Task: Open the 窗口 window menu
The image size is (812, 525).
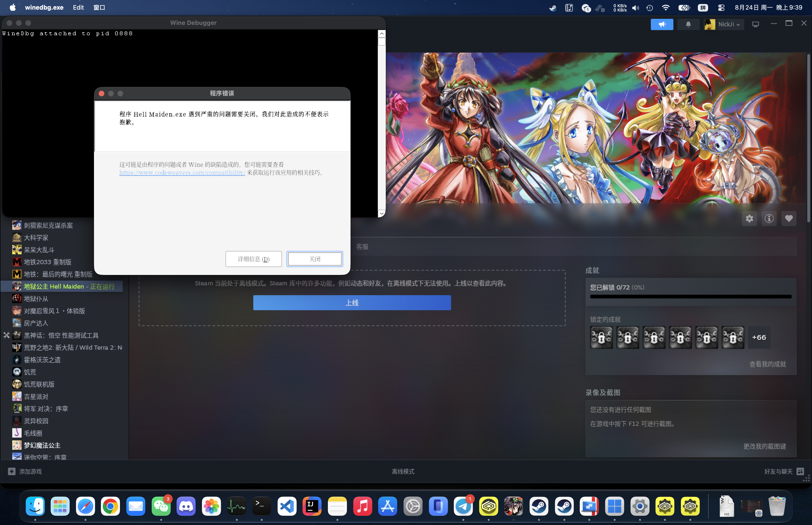Action: pos(99,8)
